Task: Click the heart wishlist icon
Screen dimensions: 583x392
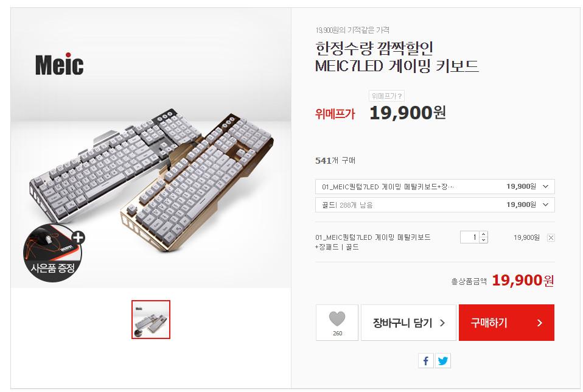Action: [x=337, y=320]
